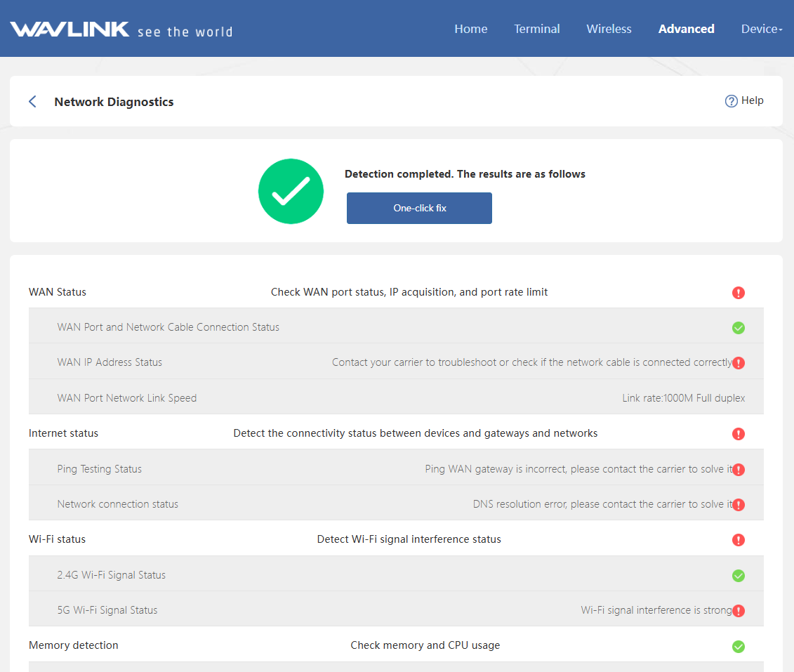Click the red alert for 5G Wi-Fi Signal Status

[x=739, y=611]
